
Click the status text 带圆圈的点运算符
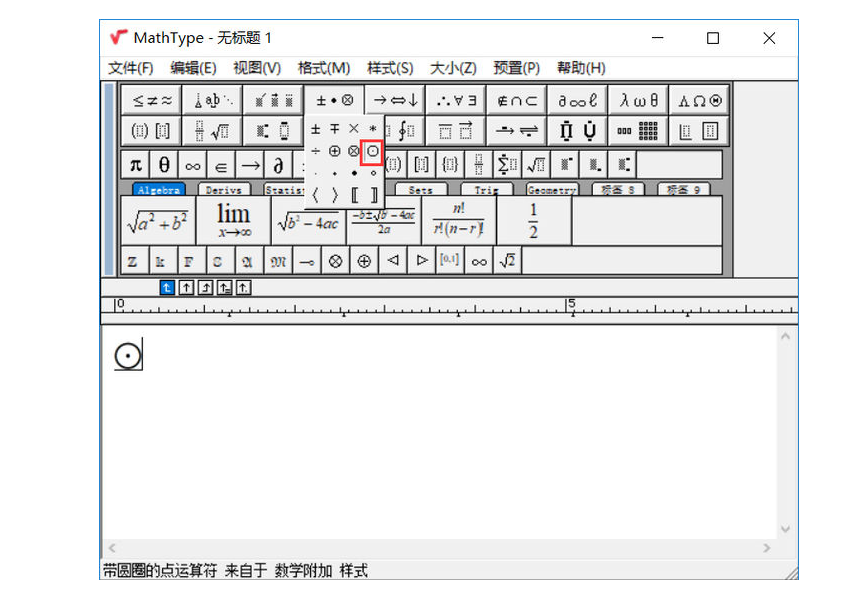point(160,571)
